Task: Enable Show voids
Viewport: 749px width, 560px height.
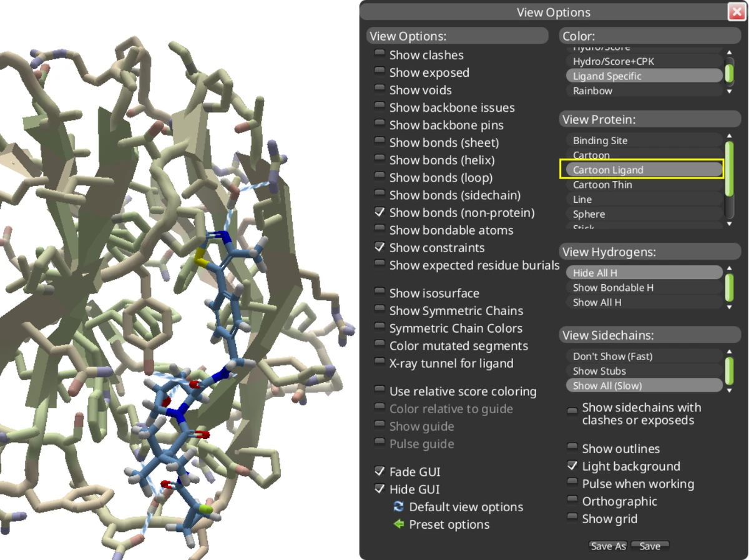Action: tap(379, 88)
